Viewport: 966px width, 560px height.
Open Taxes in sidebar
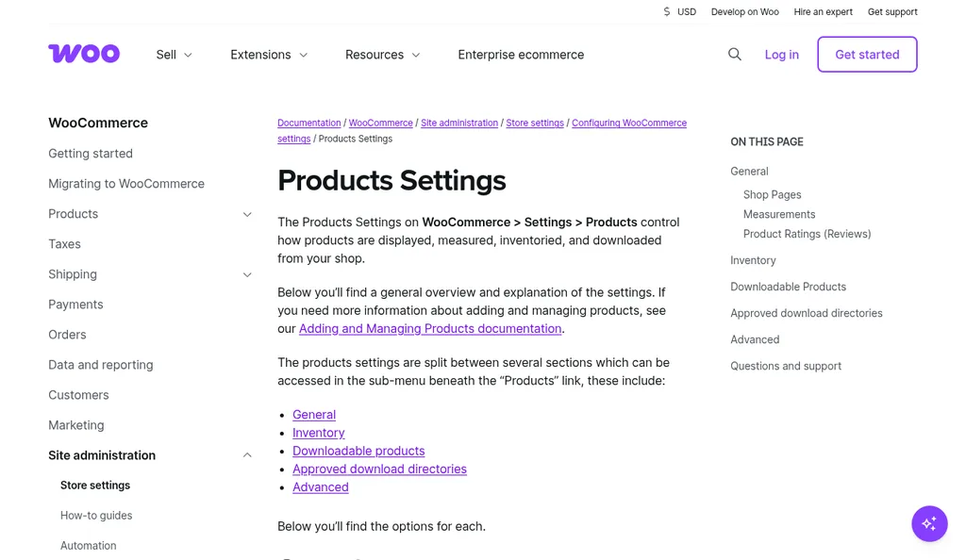tap(65, 243)
